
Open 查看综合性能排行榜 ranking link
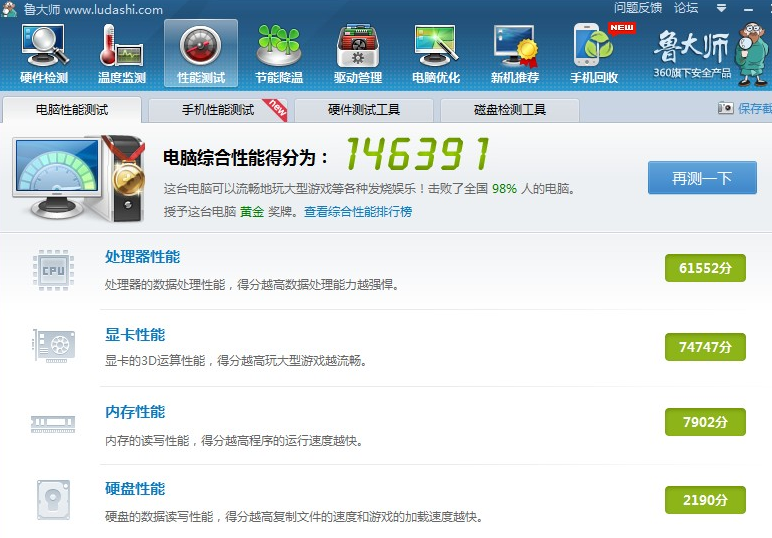click(x=358, y=212)
